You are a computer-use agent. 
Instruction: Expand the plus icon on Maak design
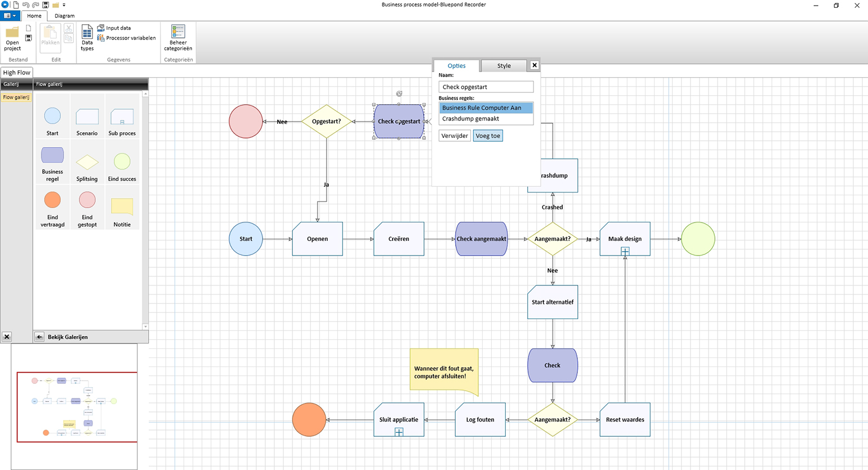(x=625, y=251)
